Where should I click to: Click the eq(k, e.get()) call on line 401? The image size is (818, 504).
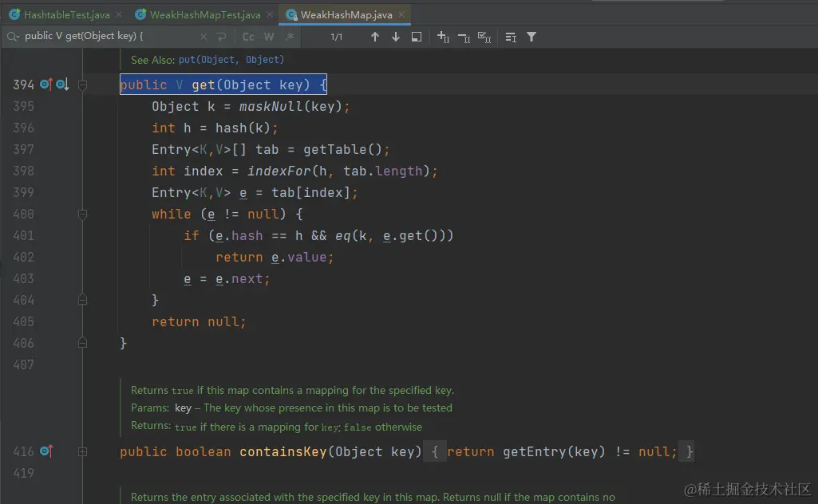[390, 235]
